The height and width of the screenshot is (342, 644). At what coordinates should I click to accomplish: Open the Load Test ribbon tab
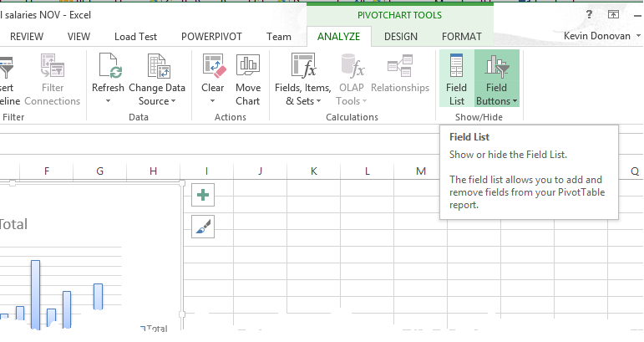coord(135,37)
